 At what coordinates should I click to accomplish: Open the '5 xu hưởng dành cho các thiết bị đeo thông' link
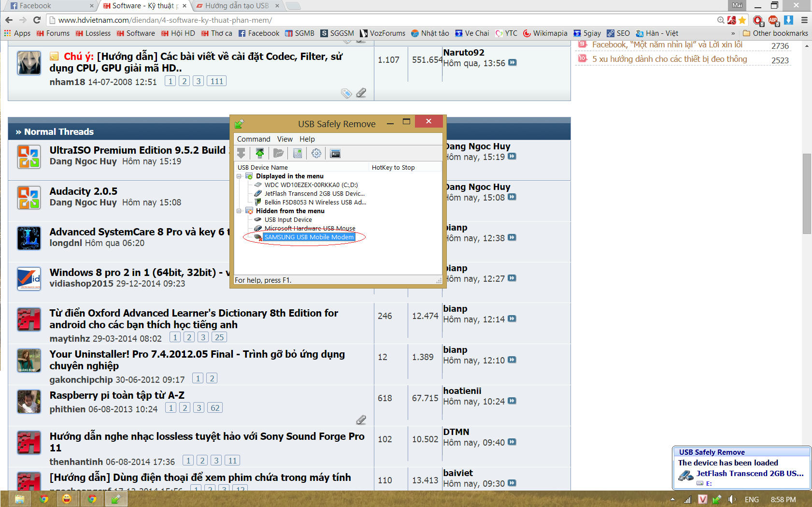click(670, 59)
